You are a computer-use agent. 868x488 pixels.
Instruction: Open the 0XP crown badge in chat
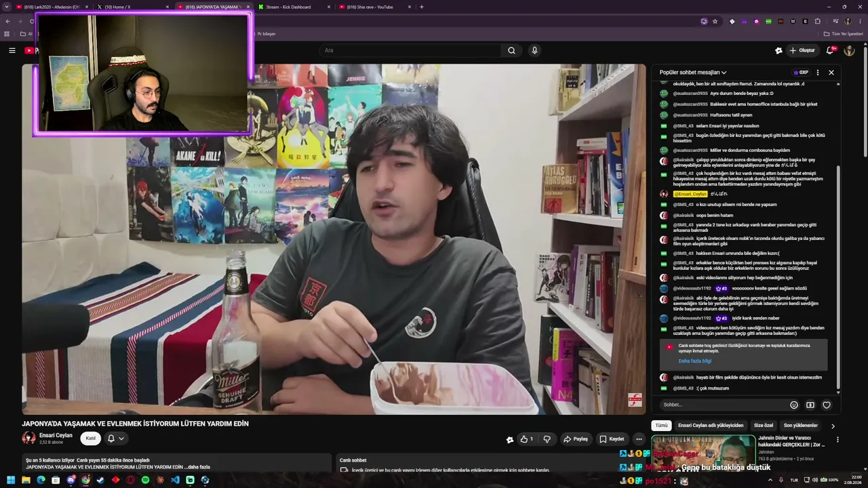[801, 73]
